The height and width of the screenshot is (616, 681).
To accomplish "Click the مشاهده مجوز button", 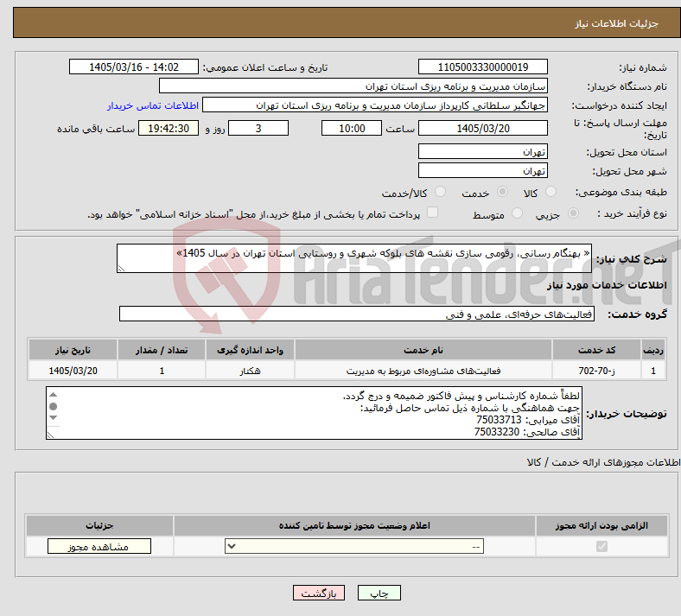I will pos(99,546).
